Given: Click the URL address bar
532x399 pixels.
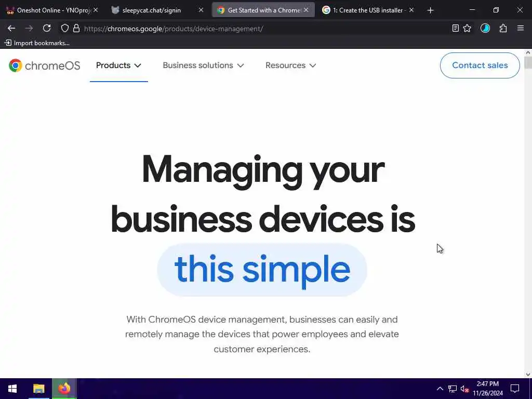Looking at the screenshot, I should pos(264,29).
